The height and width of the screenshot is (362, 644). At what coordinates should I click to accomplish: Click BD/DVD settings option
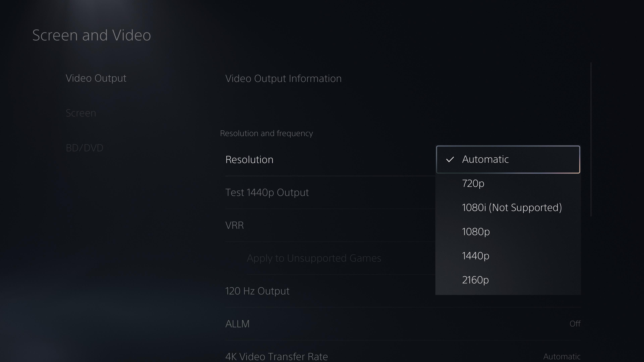pos(85,147)
